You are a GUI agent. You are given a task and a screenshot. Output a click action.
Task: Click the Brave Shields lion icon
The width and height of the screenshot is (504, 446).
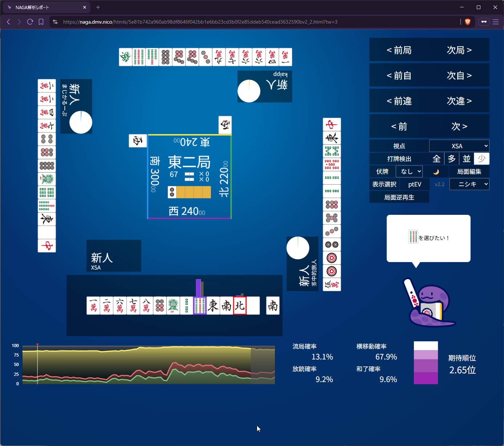(x=468, y=22)
